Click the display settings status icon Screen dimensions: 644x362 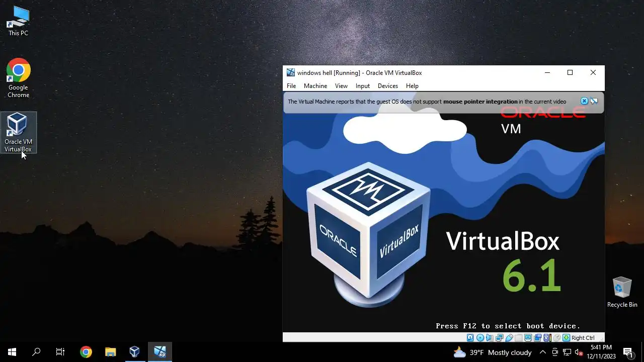pos(528,338)
